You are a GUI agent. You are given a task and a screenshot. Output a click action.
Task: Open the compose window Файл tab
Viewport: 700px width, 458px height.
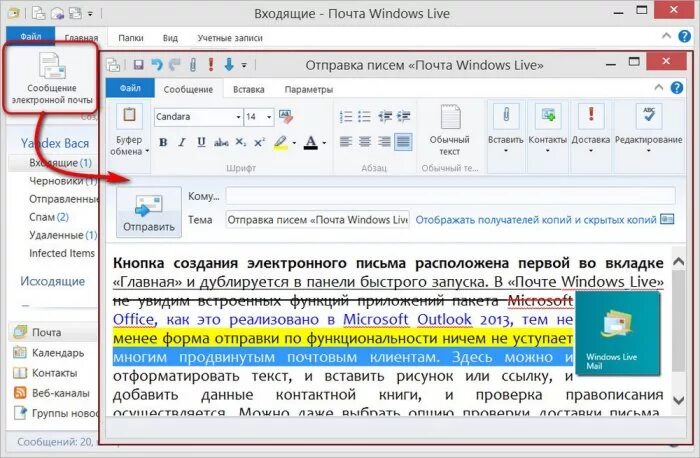point(130,88)
